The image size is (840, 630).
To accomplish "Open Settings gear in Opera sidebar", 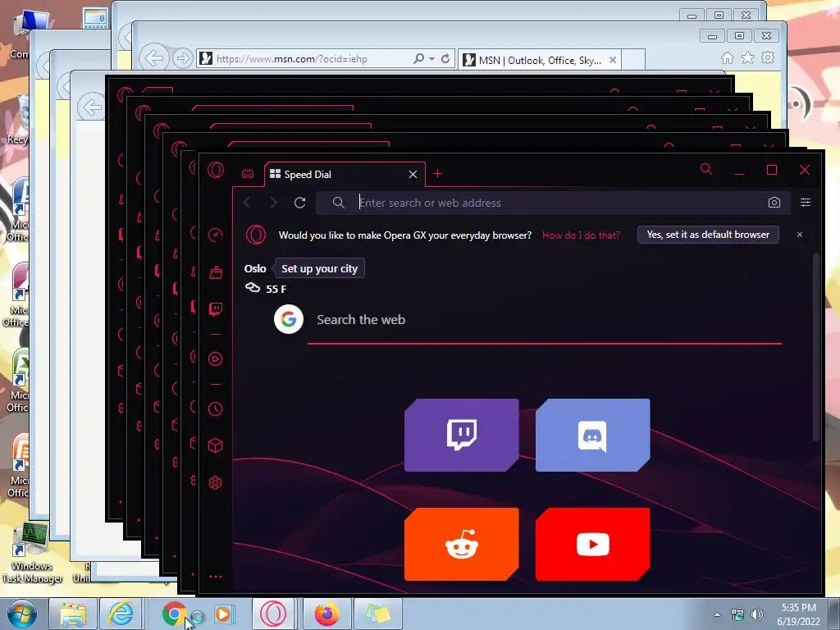I will pos(216,482).
